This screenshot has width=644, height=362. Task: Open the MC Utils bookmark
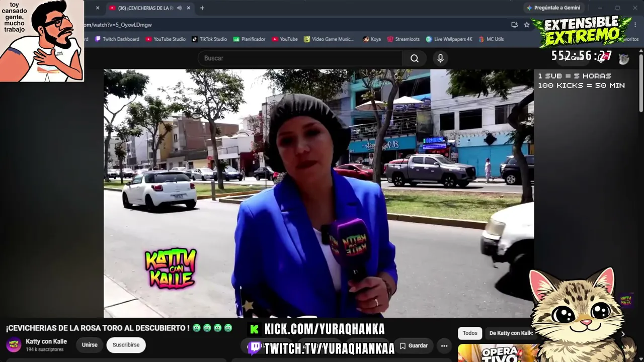[x=491, y=39]
